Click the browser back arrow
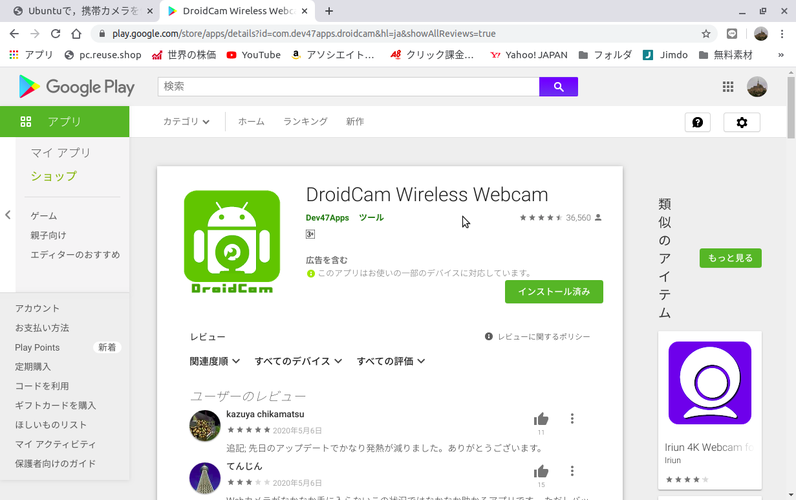This screenshot has height=500, width=796. (14, 34)
